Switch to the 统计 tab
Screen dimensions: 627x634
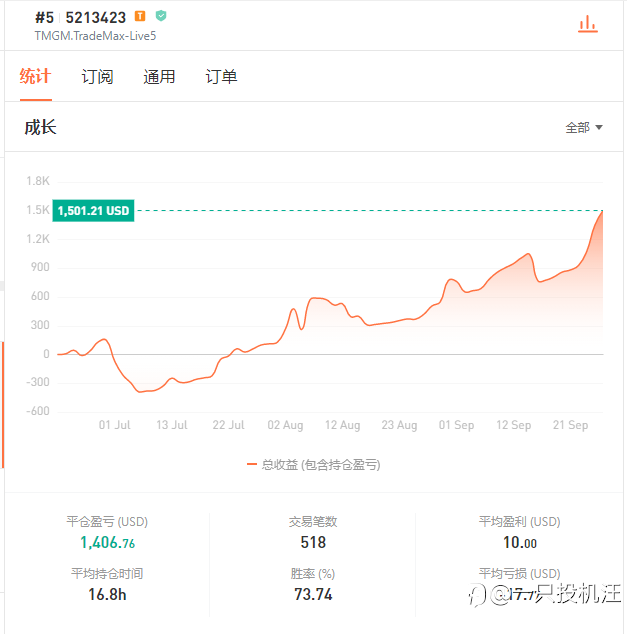point(35,77)
